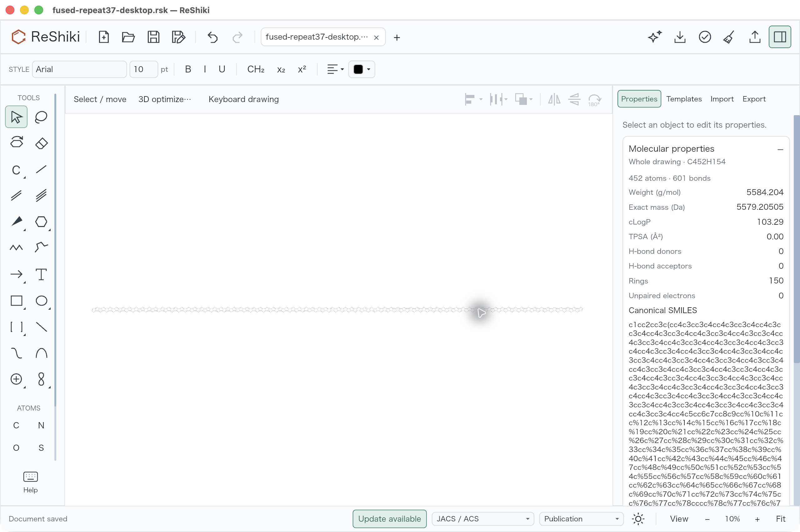Toggle underline text formatting
The width and height of the screenshot is (800, 532).
222,69
